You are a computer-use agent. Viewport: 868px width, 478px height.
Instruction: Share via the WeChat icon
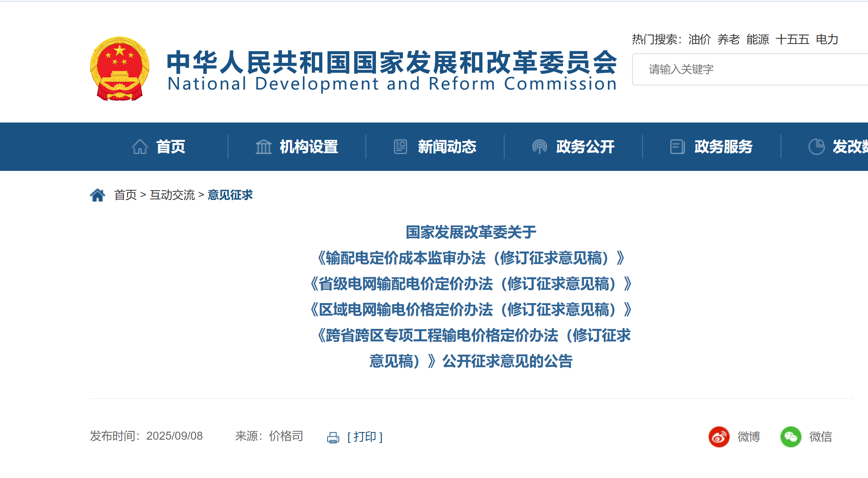[x=791, y=437]
